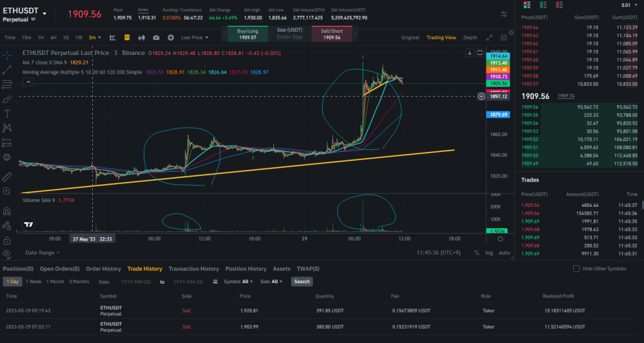Screen dimensions: 644x343
Task: Click the TradingView logo
Action: click(x=28, y=224)
